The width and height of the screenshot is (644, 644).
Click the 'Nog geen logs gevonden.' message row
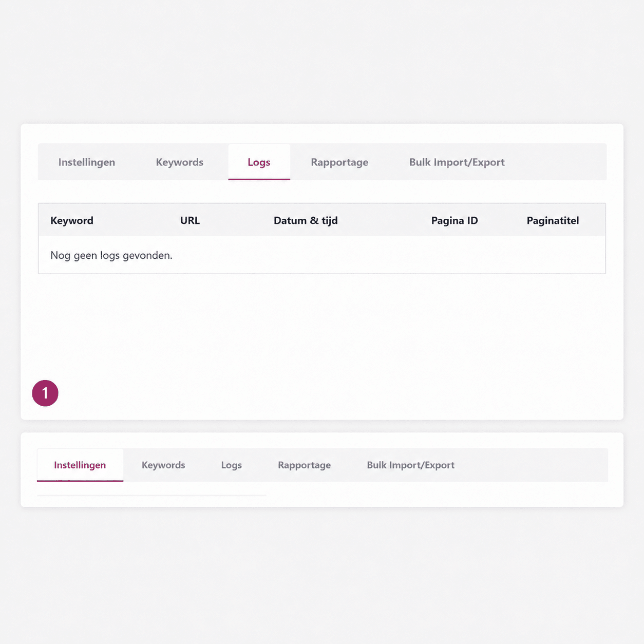[111, 255]
